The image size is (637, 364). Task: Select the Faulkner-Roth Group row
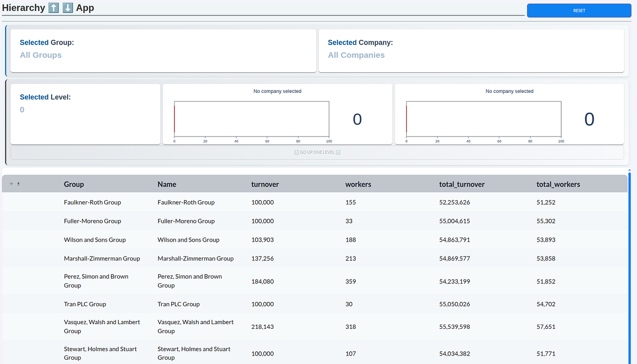(314, 202)
